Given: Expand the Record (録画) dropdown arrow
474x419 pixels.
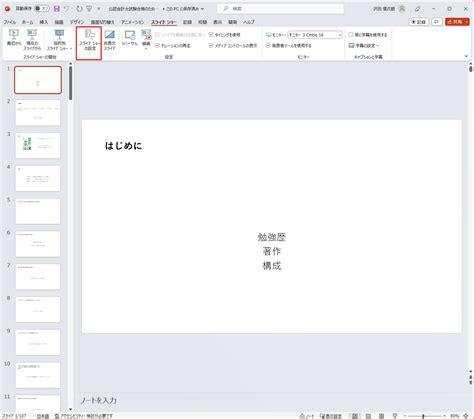Looking at the screenshot, I should coord(146,48).
